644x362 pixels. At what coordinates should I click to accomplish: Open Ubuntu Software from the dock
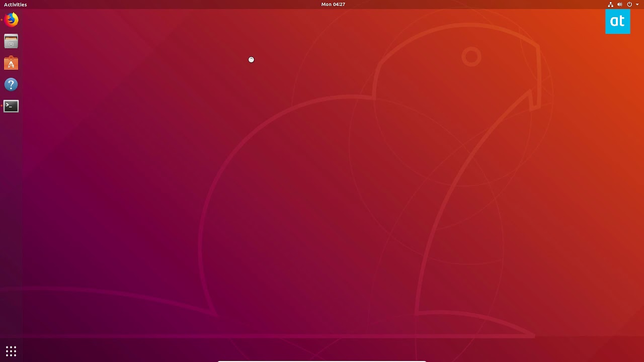tap(11, 63)
